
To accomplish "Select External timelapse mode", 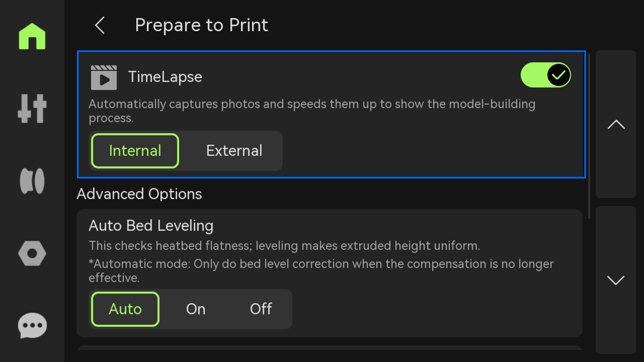I will coord(234,151).
